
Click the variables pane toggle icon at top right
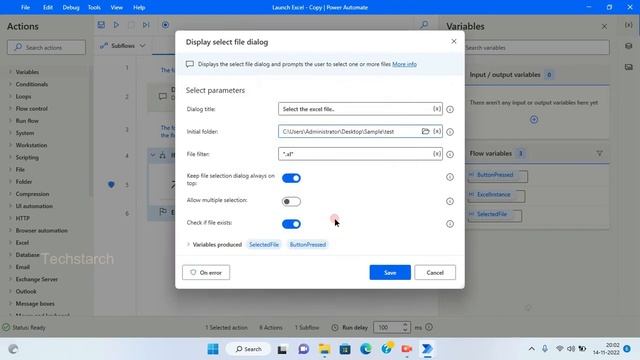point(629,25)
